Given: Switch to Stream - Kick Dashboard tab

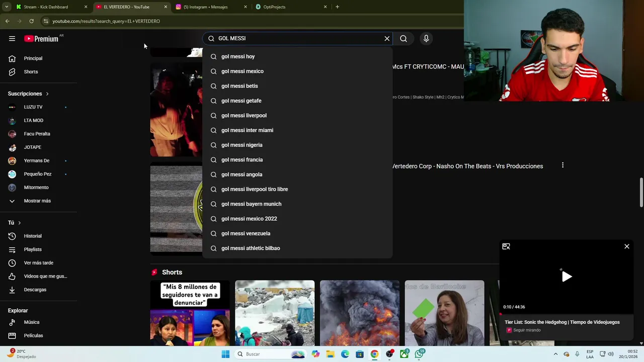Looking at the screenshot, I should click(46, 7).
